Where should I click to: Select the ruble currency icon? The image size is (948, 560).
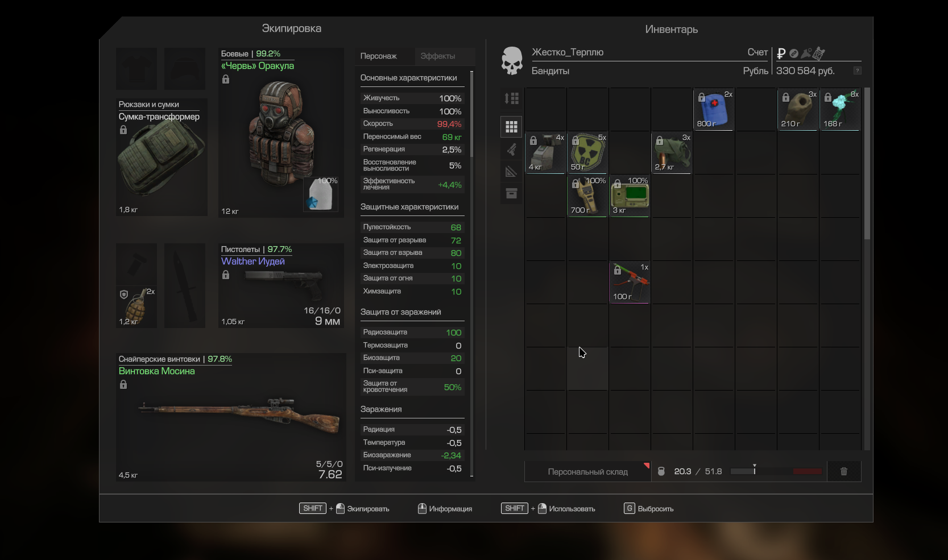(781, 53)
